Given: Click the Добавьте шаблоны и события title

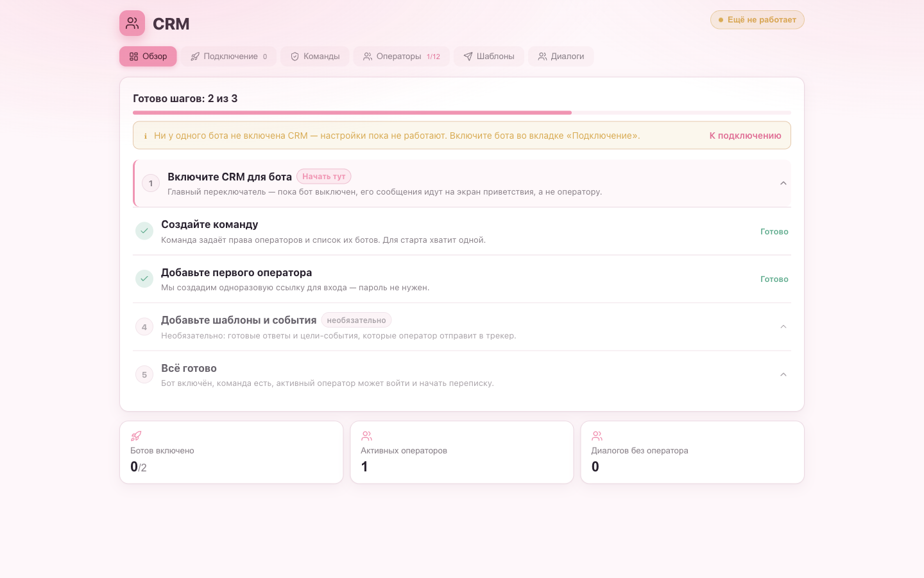Looking at the screenshot, I should pos(239,320).
